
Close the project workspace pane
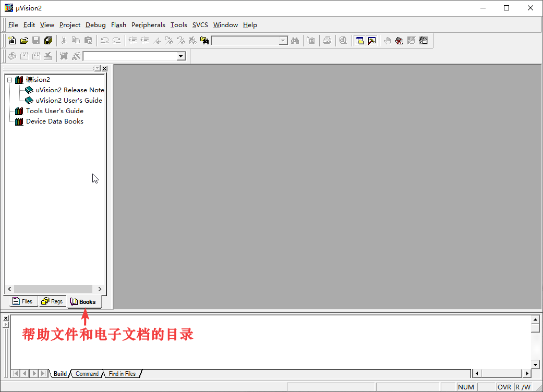tap(104, 68)
